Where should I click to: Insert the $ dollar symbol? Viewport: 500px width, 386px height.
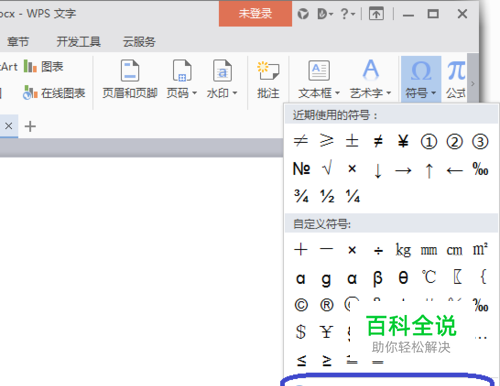(301, 332)
